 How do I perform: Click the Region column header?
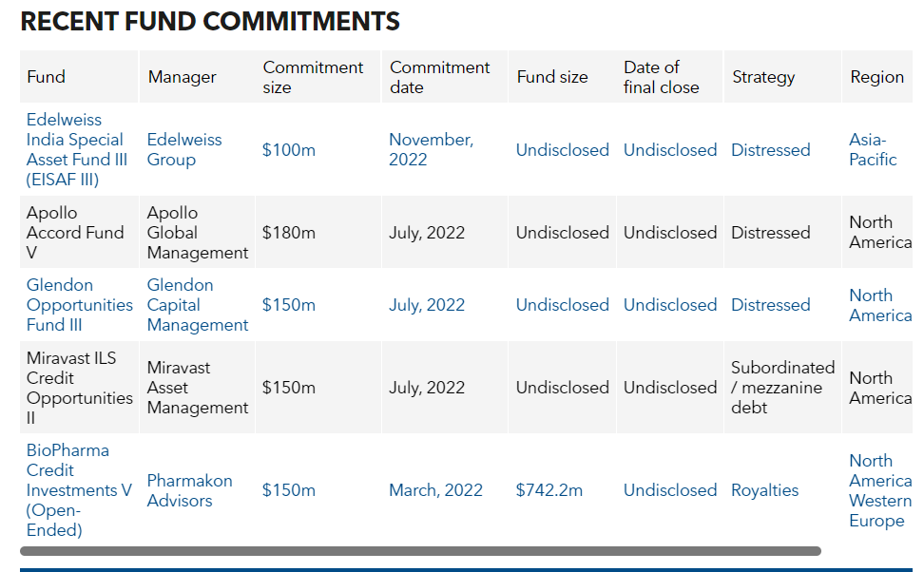[x=876, y=76]
